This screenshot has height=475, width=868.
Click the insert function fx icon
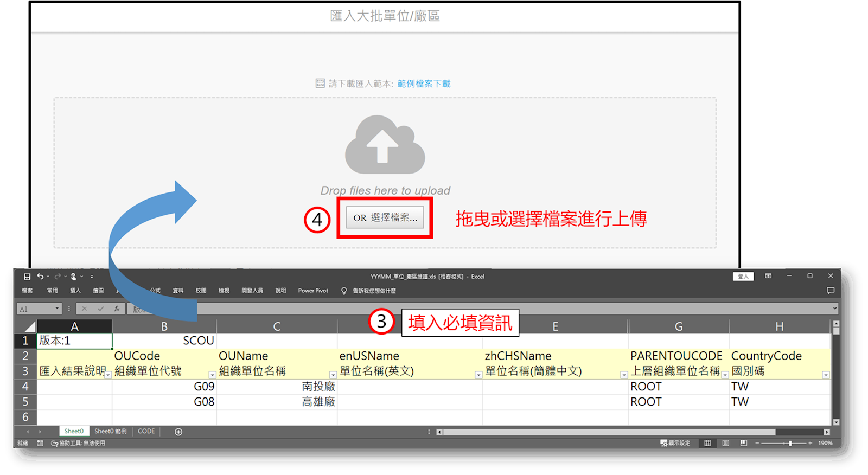(x=116, y=309)
